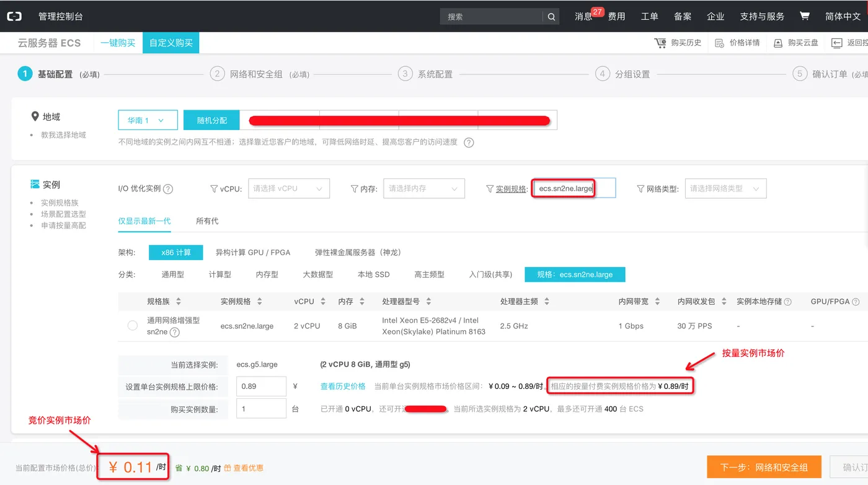Switch to the 自定义购买 tab
Screen dimensions: 868x485
click(171, 43)
